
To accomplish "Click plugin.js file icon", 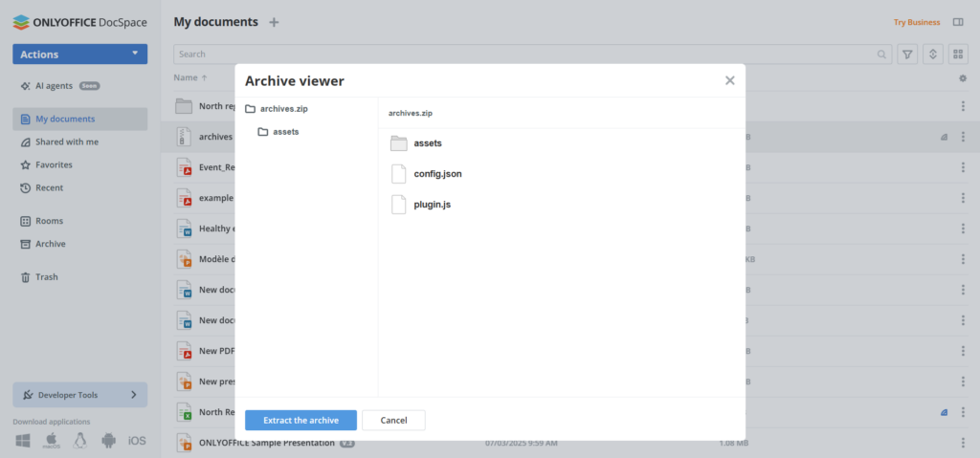I will [x=399, y=205].
